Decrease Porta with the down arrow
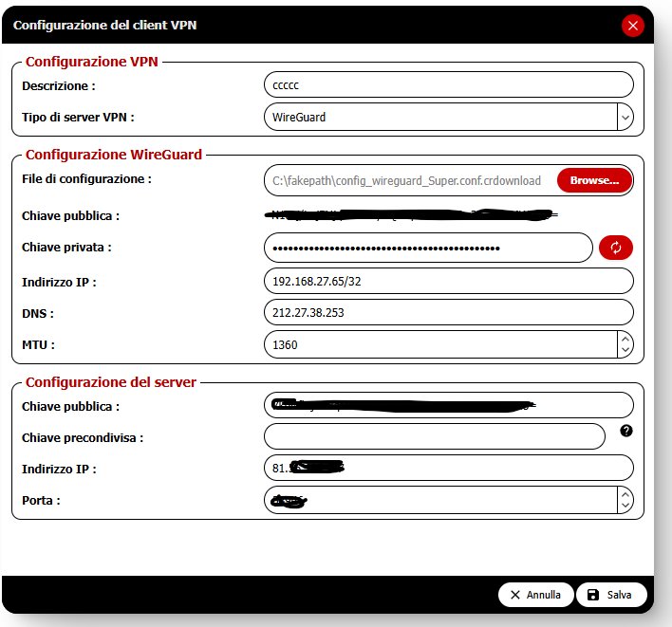This screenshot has width=672, height=627. (625, 506)
